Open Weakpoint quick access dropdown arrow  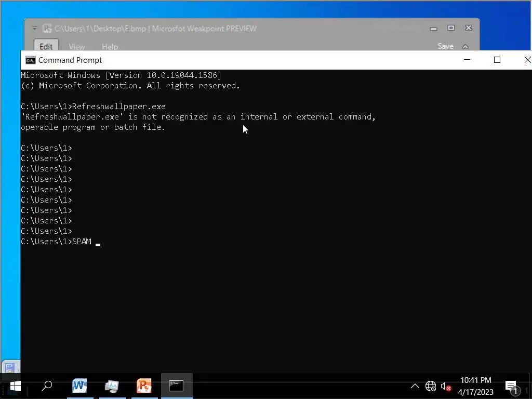point(35,28)
